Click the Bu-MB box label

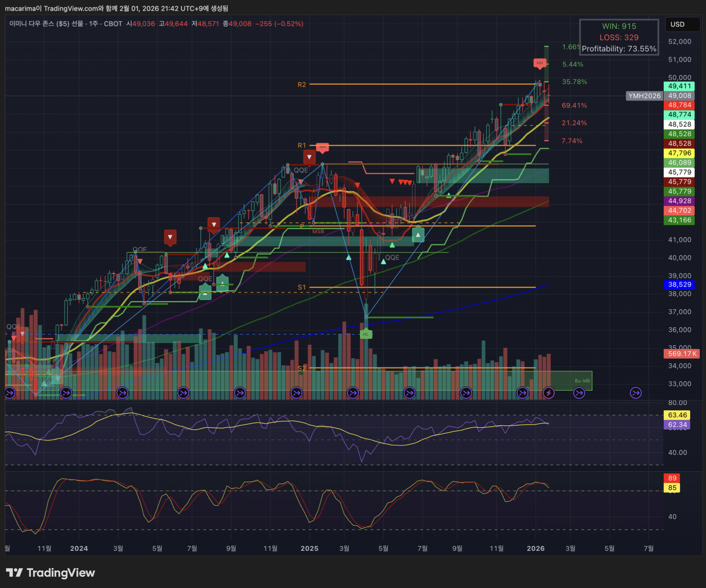582,380
